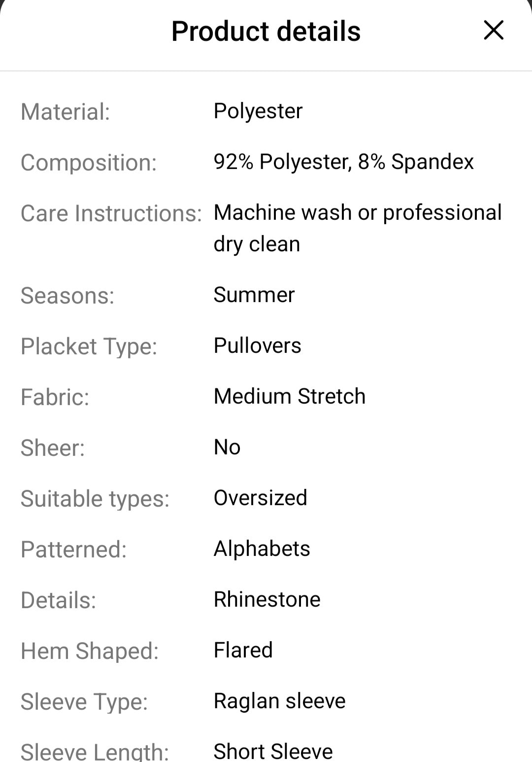Close the Product details panel

[x=494, y=31]
